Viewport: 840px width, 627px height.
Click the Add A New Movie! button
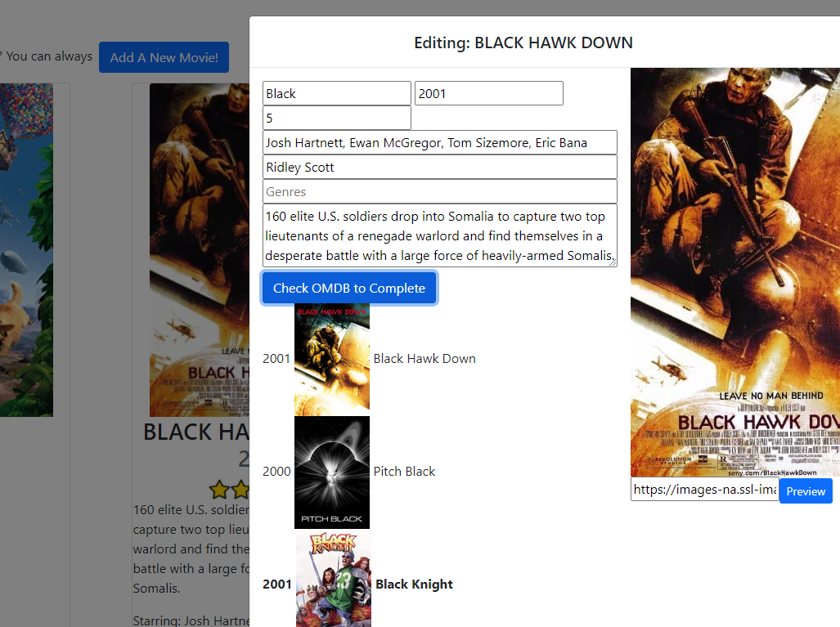pyautogui.click(x=164, y=57)
